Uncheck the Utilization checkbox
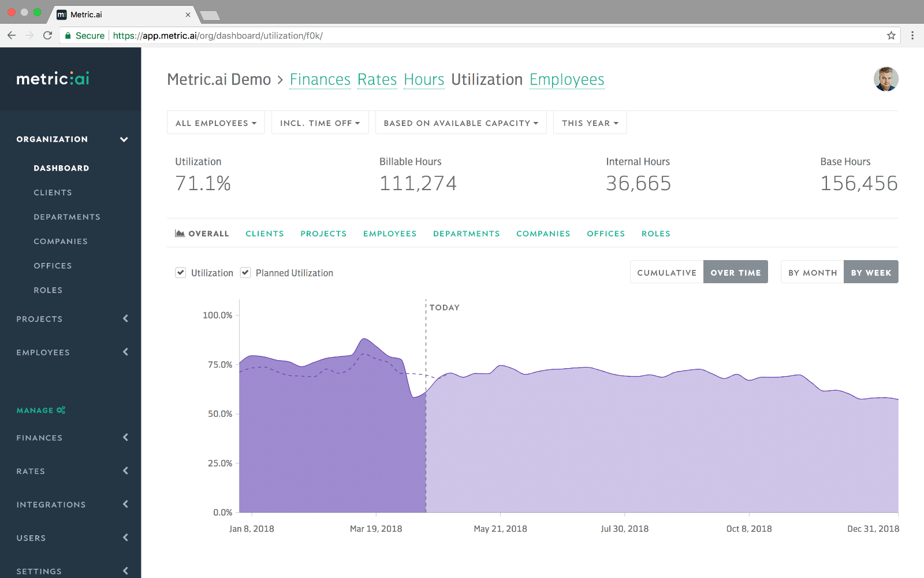 pyautogui.click(x=181, y=273)
